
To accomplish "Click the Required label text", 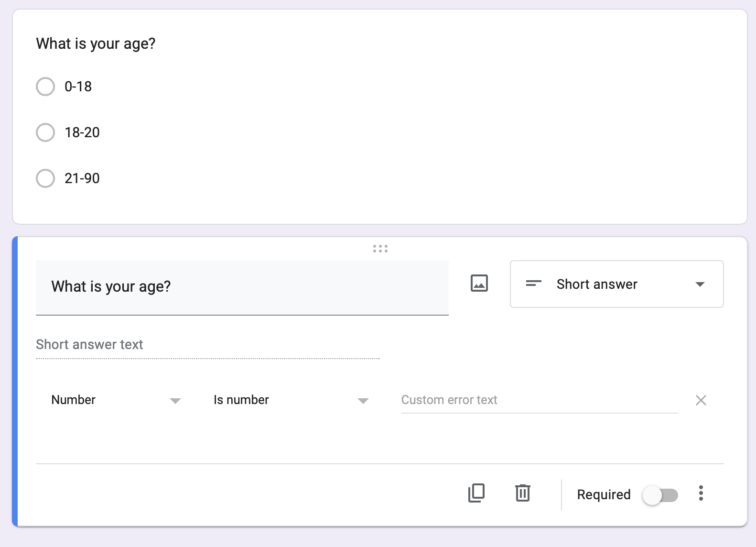I will point(604,495).
